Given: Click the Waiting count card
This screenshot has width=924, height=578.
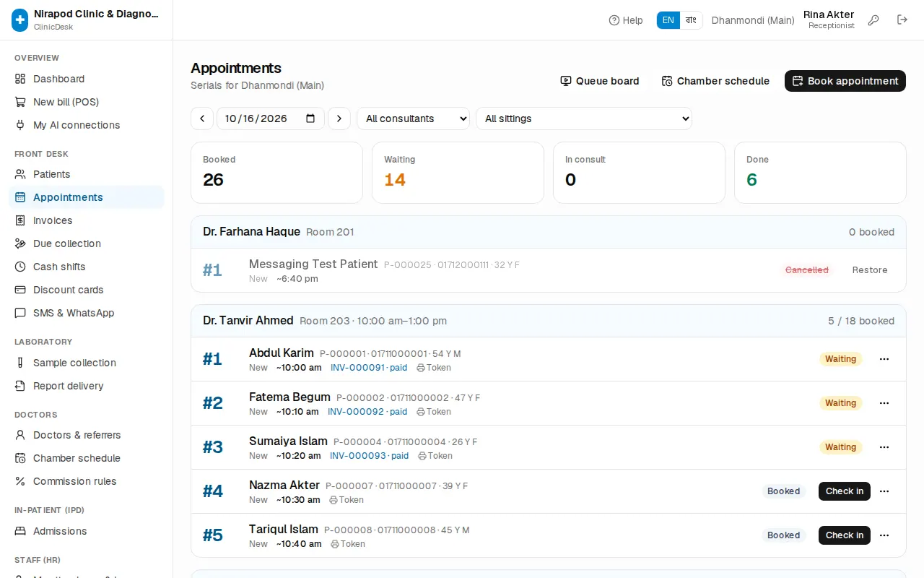Looking at the screenshot, I should coord(458,173).
